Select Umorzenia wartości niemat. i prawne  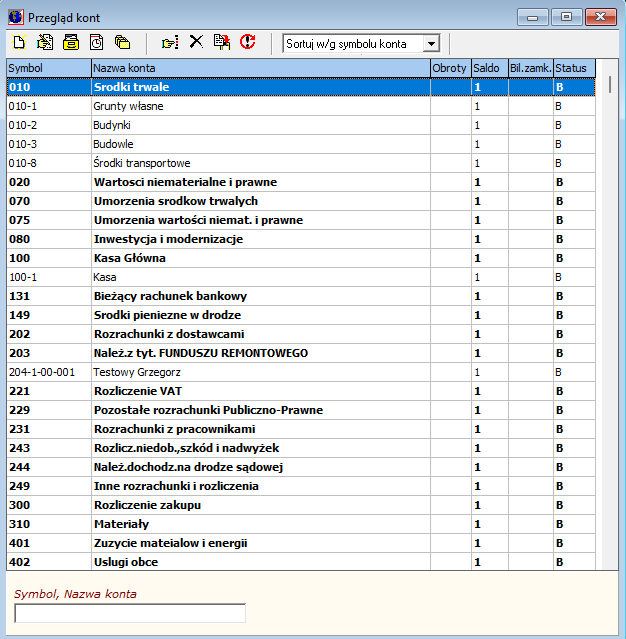(301, 220)
